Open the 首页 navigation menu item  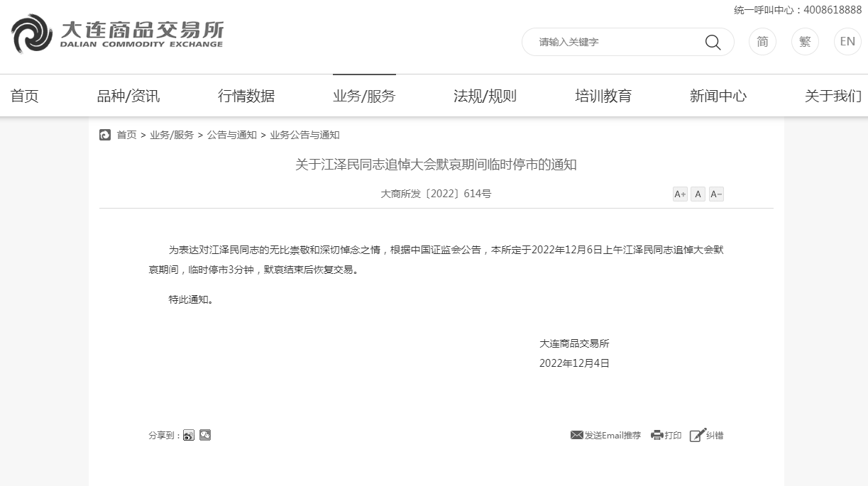coord(25,96)
